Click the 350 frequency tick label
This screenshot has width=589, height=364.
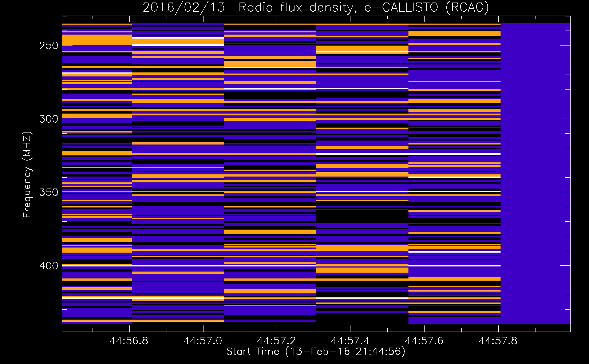tap(49, 192)
